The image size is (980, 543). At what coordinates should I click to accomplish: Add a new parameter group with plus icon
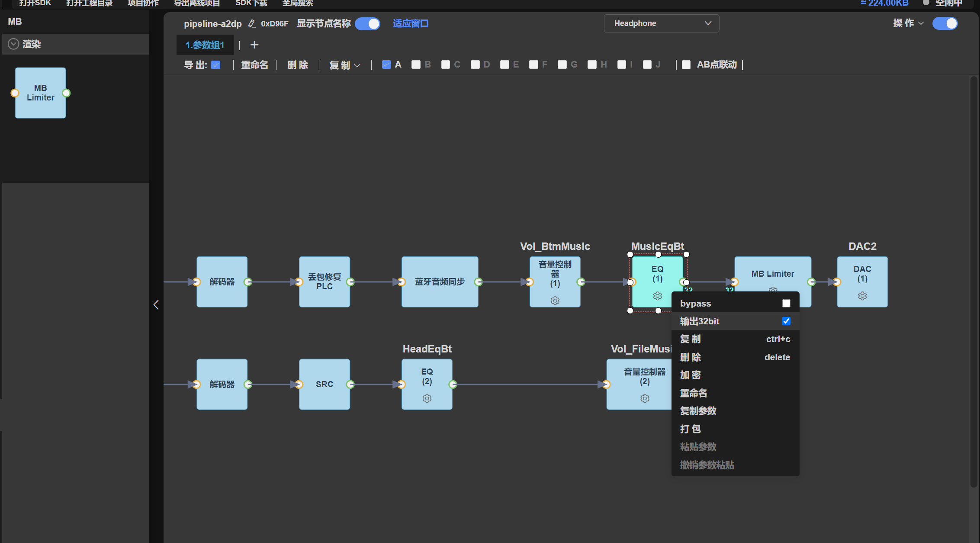point(254,45)
